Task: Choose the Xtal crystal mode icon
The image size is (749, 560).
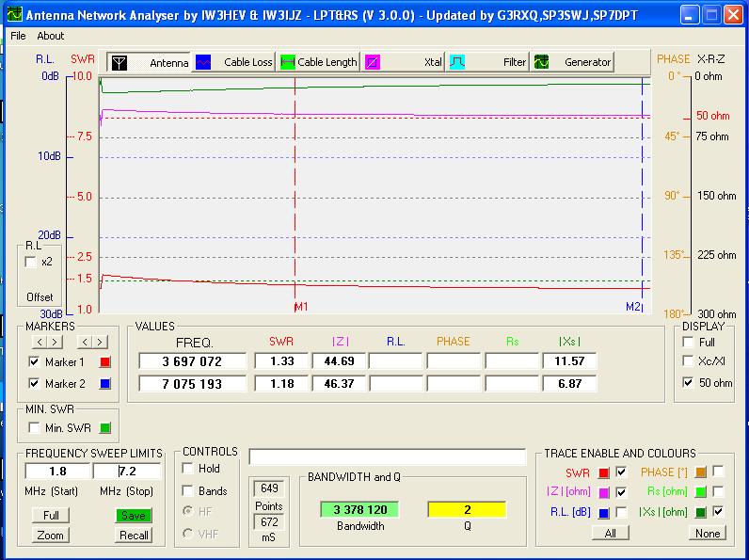Action: tap(373, 62)
